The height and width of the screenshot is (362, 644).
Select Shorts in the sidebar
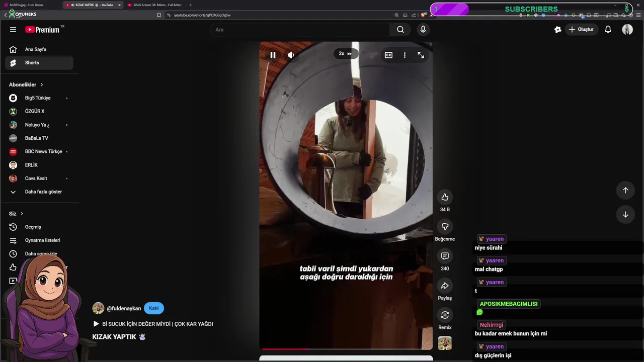pyautogui.click(x=39, y=63)
